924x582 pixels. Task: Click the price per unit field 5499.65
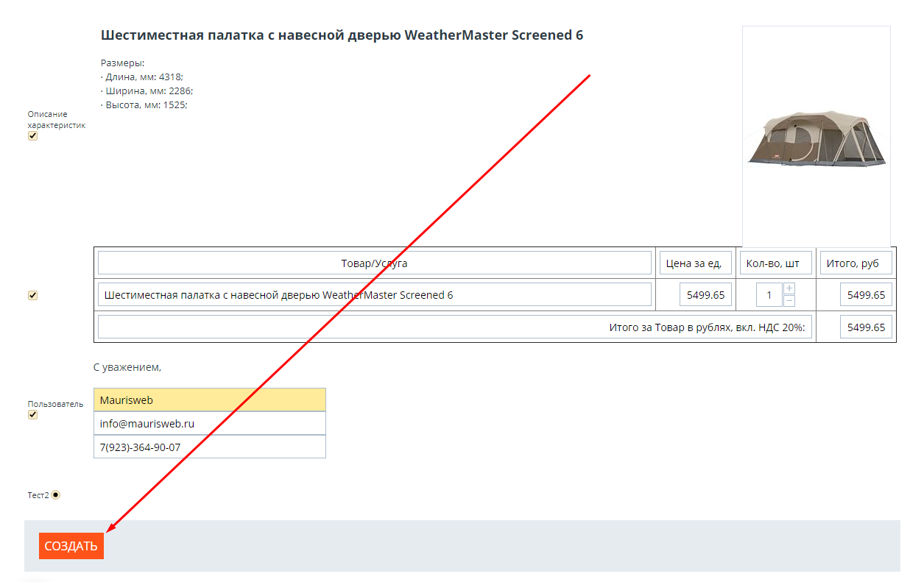point(705,295)
